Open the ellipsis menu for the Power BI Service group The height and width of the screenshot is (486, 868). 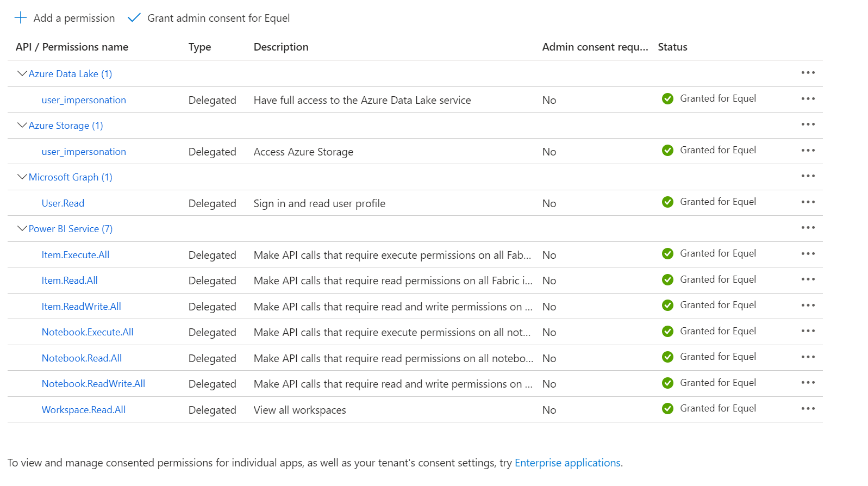(808, 228)
